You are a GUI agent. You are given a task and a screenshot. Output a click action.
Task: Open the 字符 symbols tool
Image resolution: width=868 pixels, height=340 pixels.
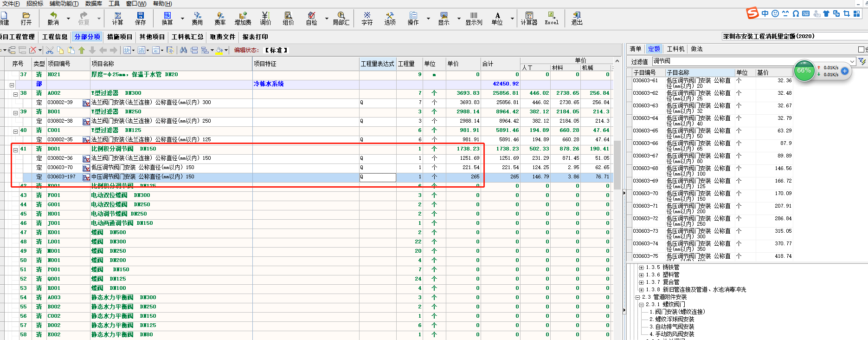click(367, 19)
